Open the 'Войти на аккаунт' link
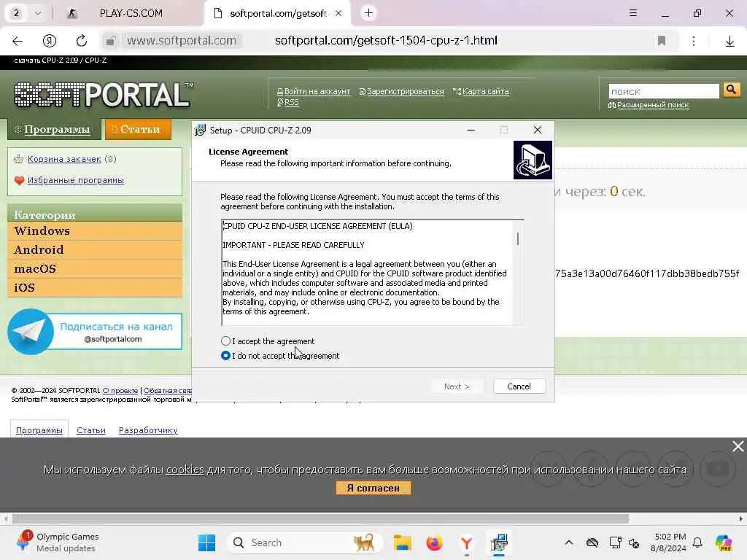Viewport: 747px width, 560px height. (x=317, y=91)
